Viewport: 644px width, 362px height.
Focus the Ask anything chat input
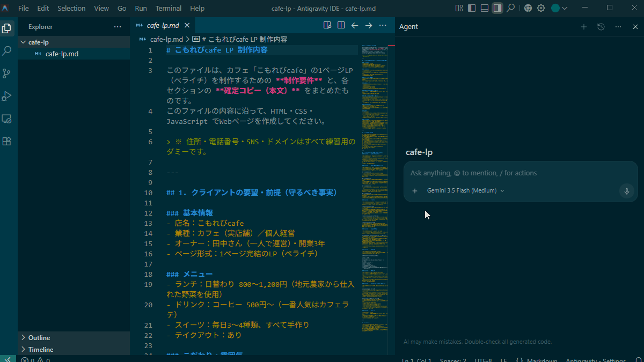[x=521, y=173]
